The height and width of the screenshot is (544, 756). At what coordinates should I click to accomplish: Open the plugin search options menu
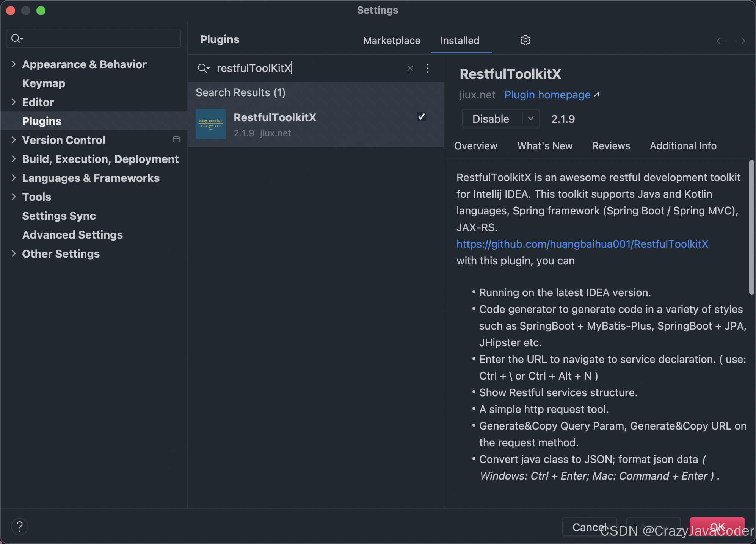point(428,68)
